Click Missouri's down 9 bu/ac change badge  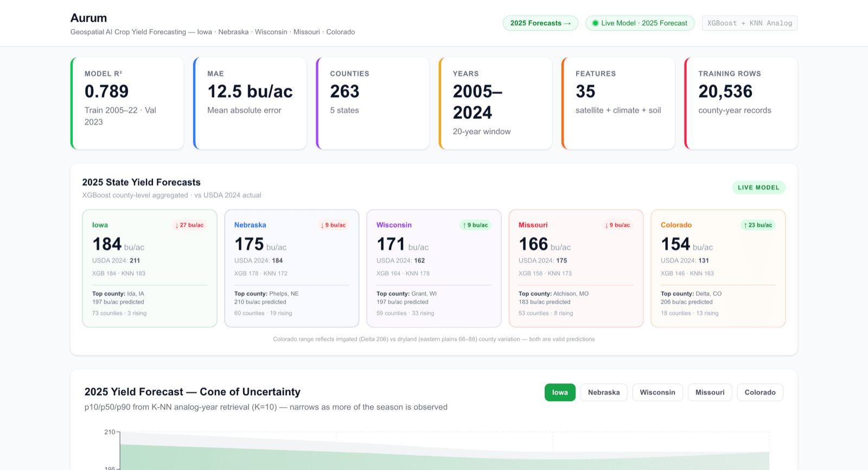pos(617,225)
